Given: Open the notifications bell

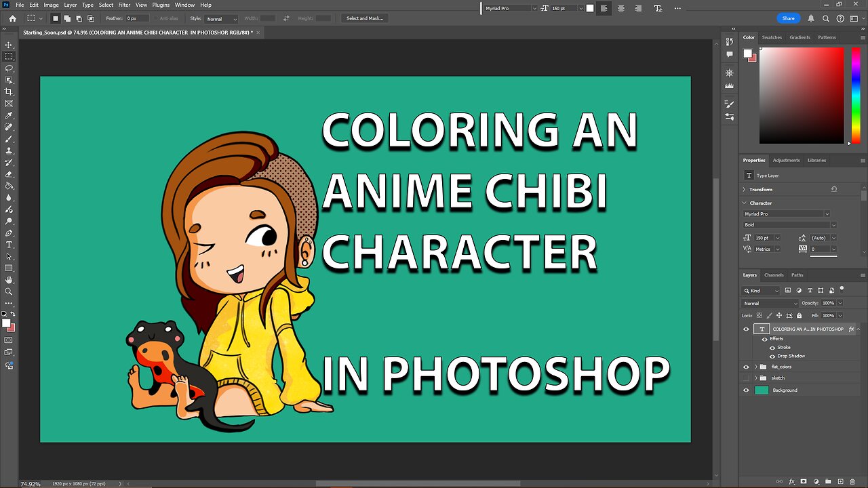Looking at the screenshot, I should click(810, 18).
